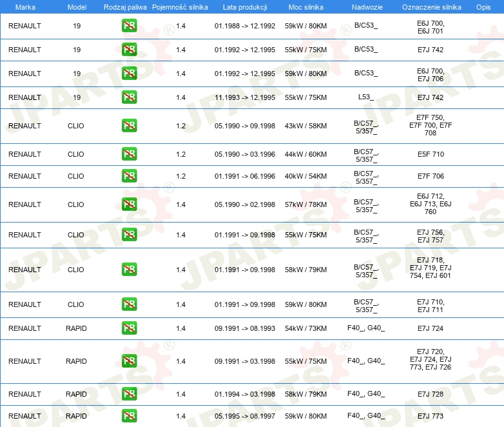504x427 pixels.
Task: Click the date cell 11.1993 -> 12.1995
Action: click(245, 97)
